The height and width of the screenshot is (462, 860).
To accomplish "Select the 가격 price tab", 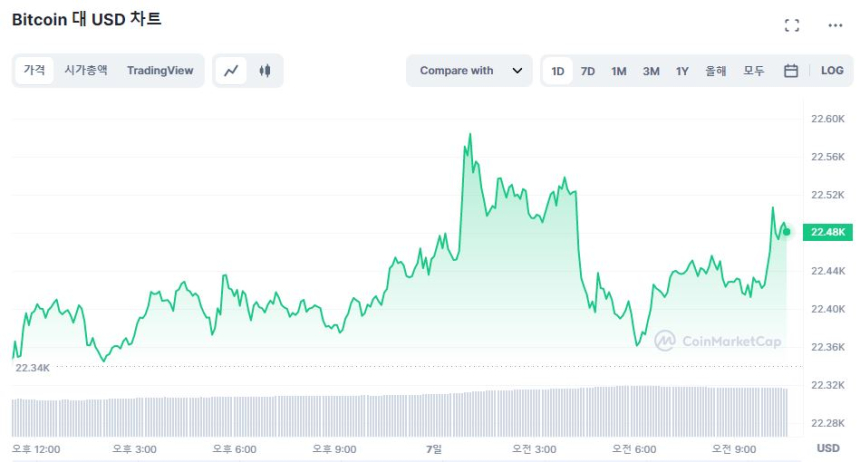I will click(x=35, y=71).
